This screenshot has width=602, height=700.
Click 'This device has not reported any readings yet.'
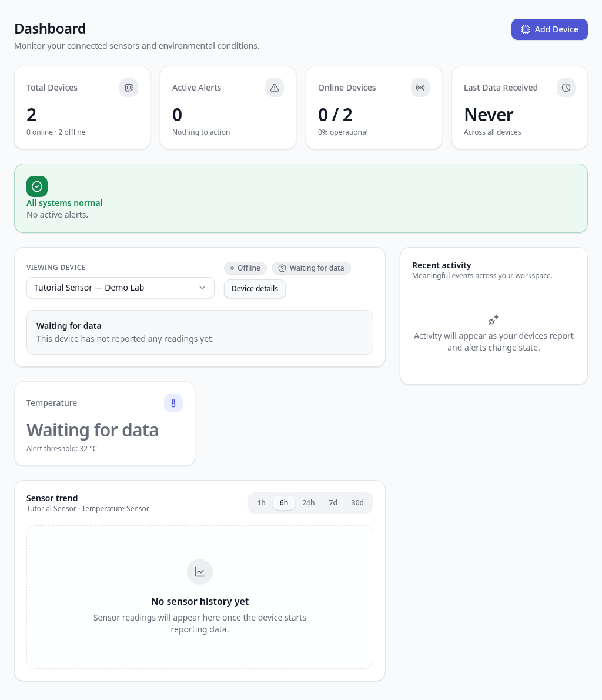tap(125, 339)
